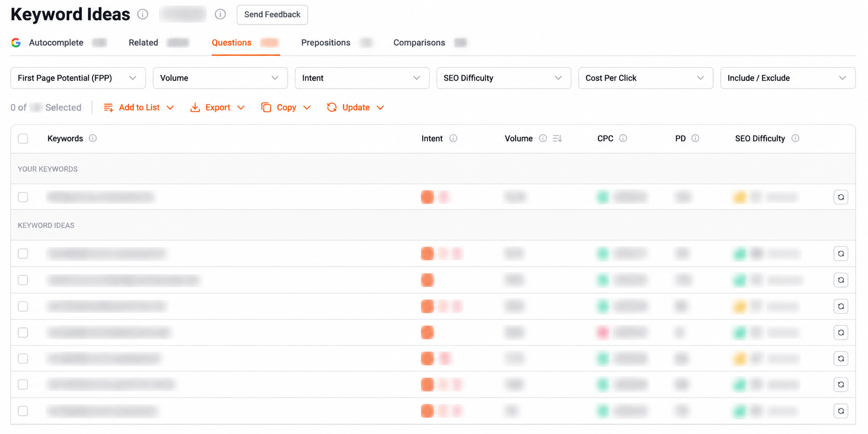
Task: Check the first Keyword Ideas row checkbox
Action: tap(23, 253)
